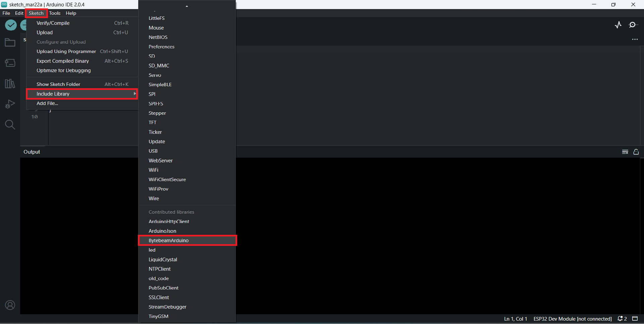Include the PubSubClient library
The width and height of the screenshot is (644, 324).
187,288
